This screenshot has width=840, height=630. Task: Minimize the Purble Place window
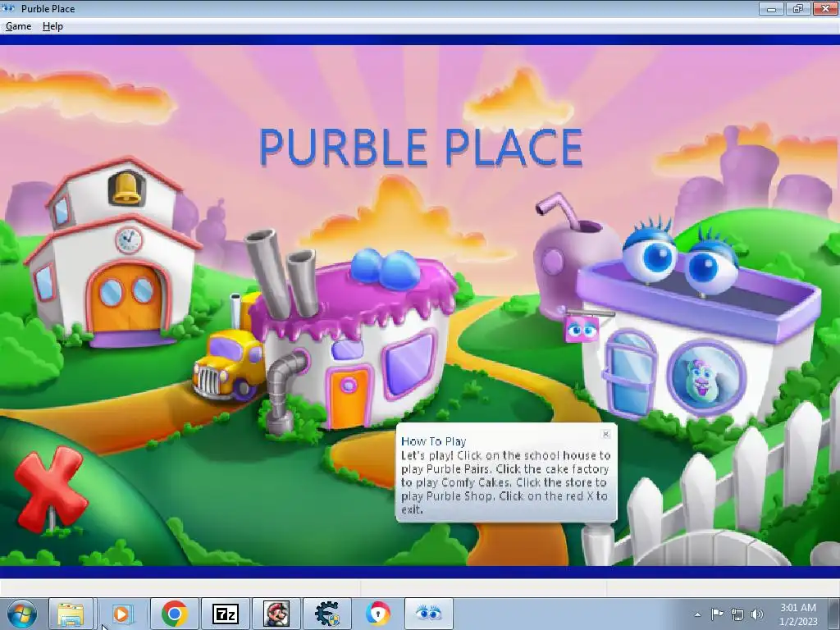771,8
